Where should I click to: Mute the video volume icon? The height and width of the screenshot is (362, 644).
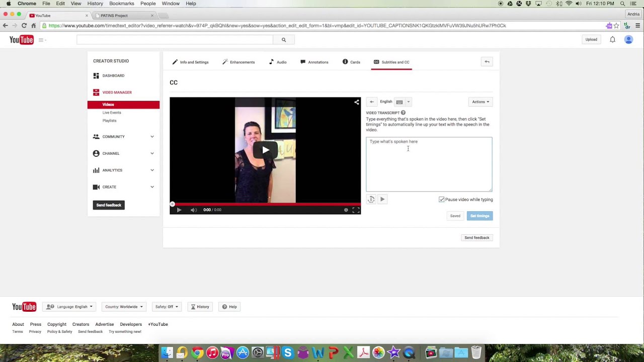[x=194, y=210]
